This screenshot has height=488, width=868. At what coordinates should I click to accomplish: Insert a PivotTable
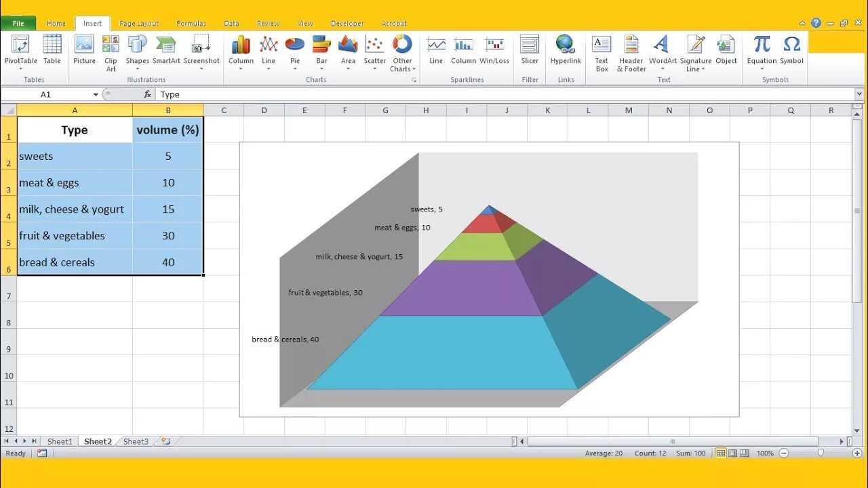[21, 52]
